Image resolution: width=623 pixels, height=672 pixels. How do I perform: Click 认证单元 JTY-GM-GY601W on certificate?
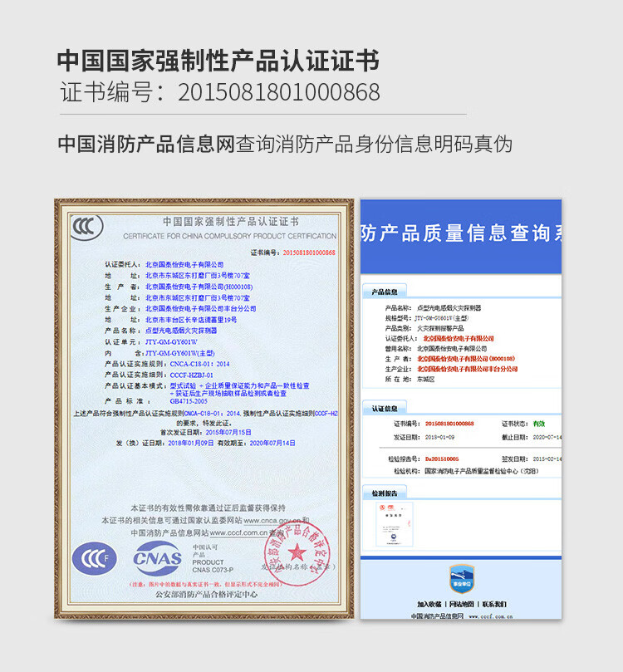(x=171, y=341)
